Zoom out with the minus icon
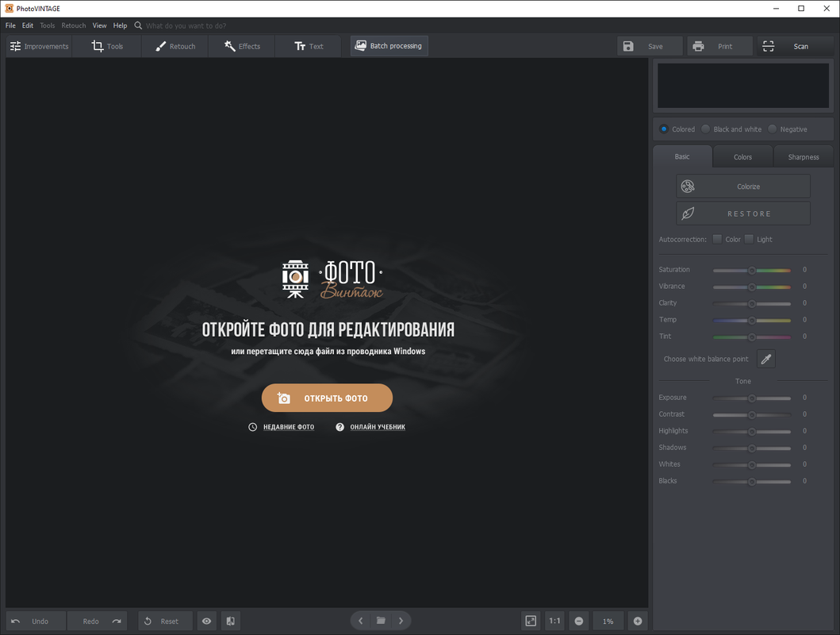Image resolution: width=840 pixels, height=635 pixels. pyautogui.click(x=579, y=621)
